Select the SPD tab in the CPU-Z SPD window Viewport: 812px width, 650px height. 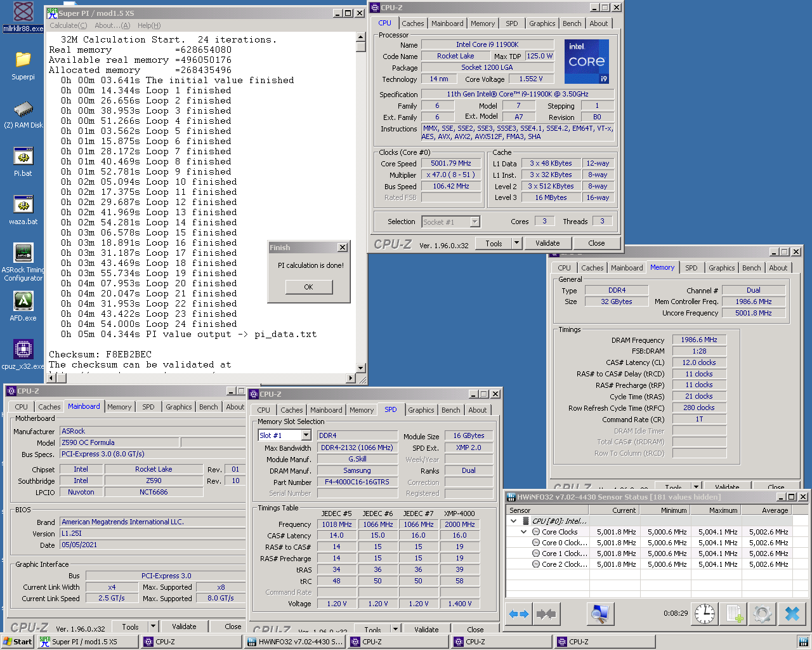pyautogui.click(x=391, y=409)
